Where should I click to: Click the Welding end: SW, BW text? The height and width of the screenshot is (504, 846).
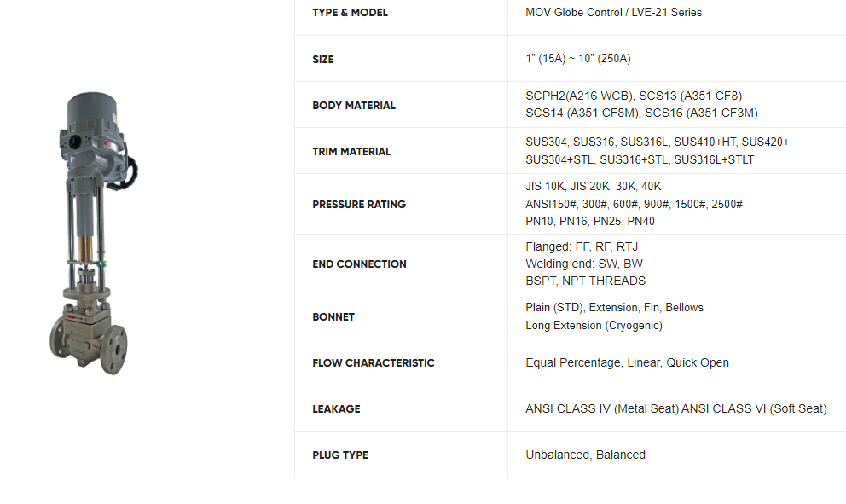(x=586, y=264)
